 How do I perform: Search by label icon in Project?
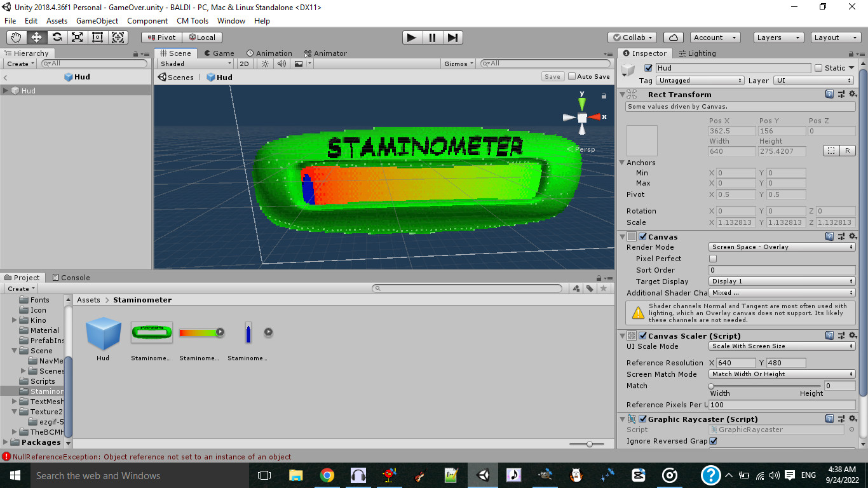(590, 288)
